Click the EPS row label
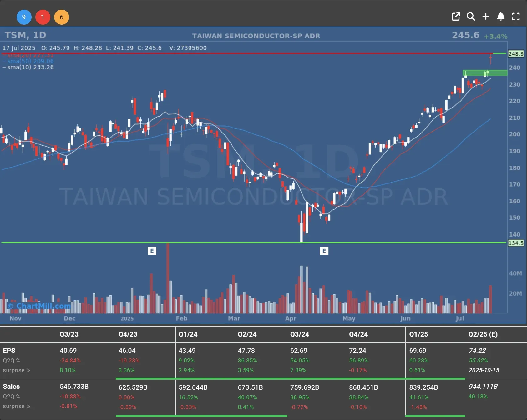Viewport: 527px width, 420px height. pyautogui.click(x=9, y=351)
